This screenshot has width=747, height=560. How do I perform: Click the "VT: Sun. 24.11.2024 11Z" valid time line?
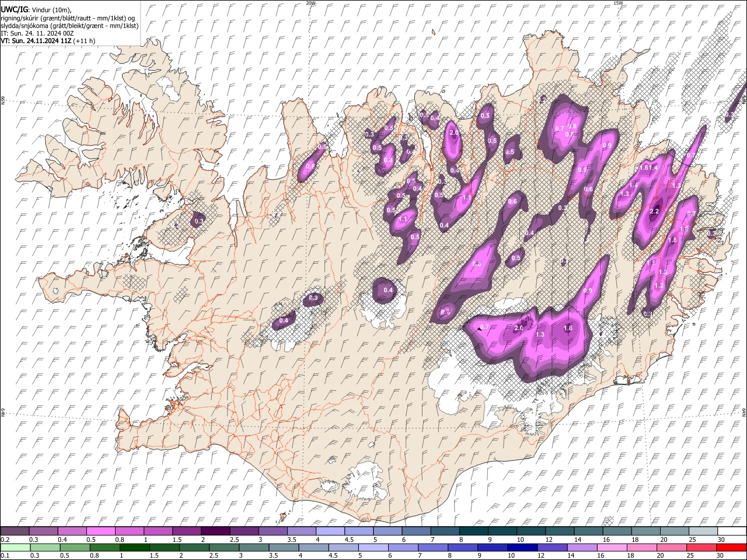pos(36,41)
